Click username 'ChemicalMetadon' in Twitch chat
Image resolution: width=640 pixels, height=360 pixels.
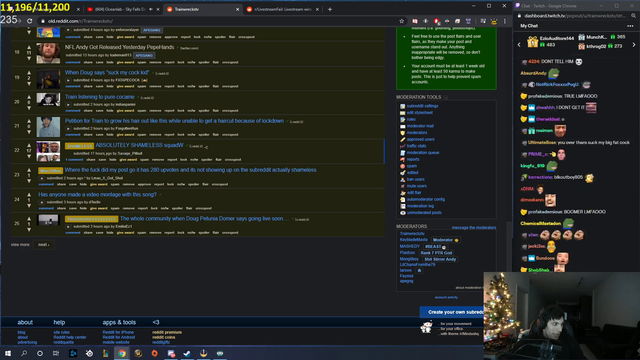(x=541, y=223)
